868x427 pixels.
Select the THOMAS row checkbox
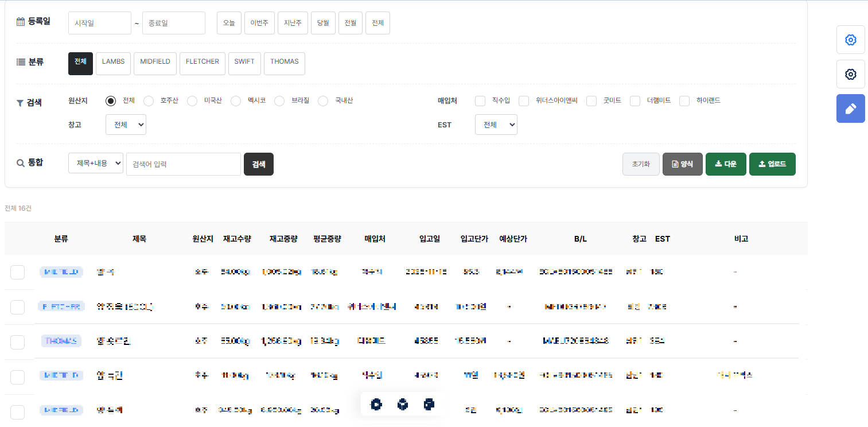[x=17, y=342]
